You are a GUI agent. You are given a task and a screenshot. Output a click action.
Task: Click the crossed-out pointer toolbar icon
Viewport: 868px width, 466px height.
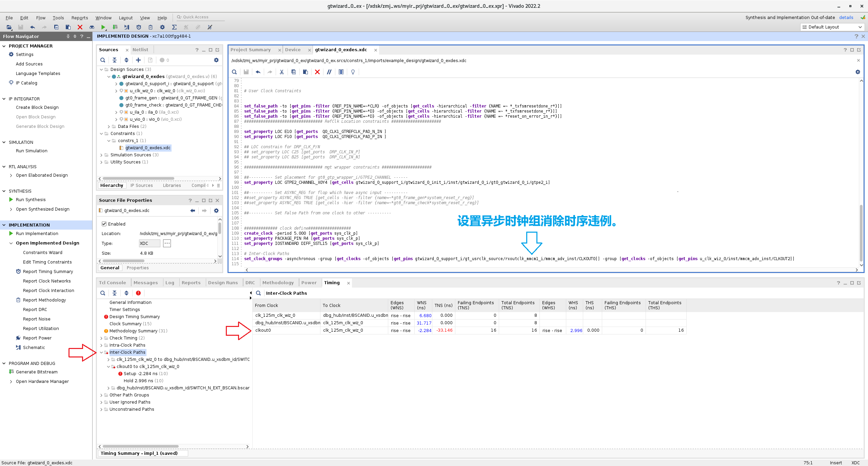[210, 27]
